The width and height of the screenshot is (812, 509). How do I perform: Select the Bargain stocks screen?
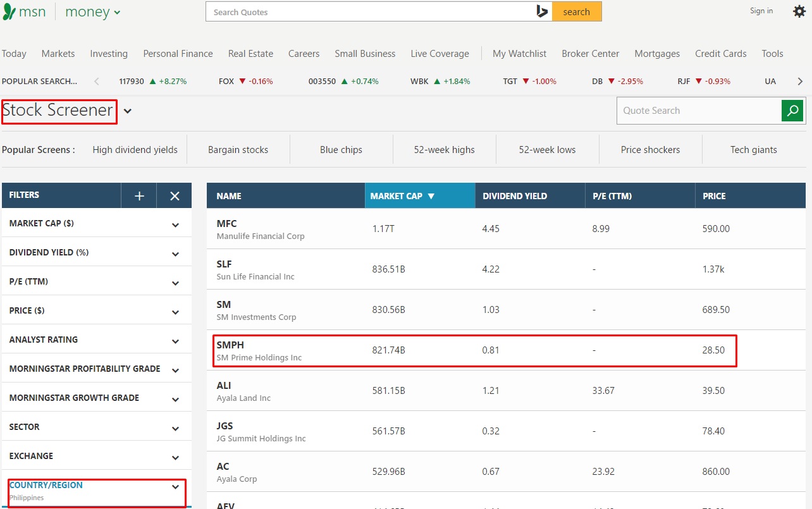click(x=238, y=150)
